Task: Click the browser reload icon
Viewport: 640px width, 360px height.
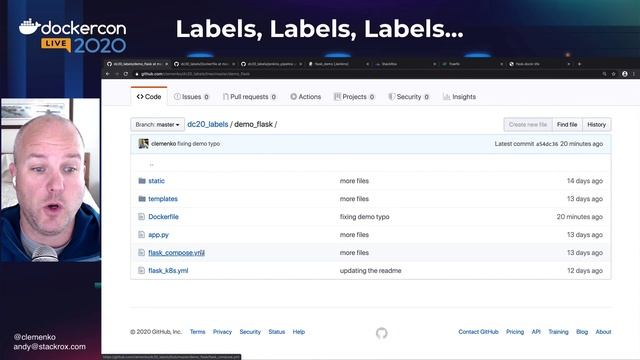Action: click(x=126, y=74)
